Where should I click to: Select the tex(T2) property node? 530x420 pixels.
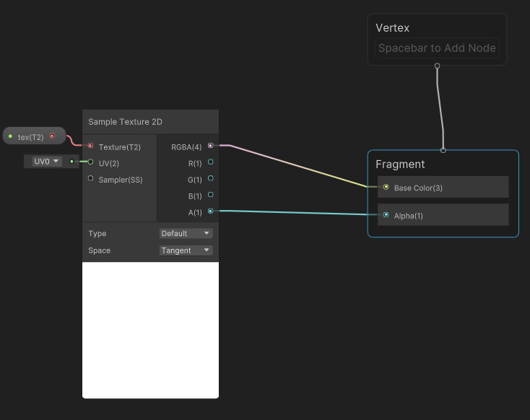point(34,136)
